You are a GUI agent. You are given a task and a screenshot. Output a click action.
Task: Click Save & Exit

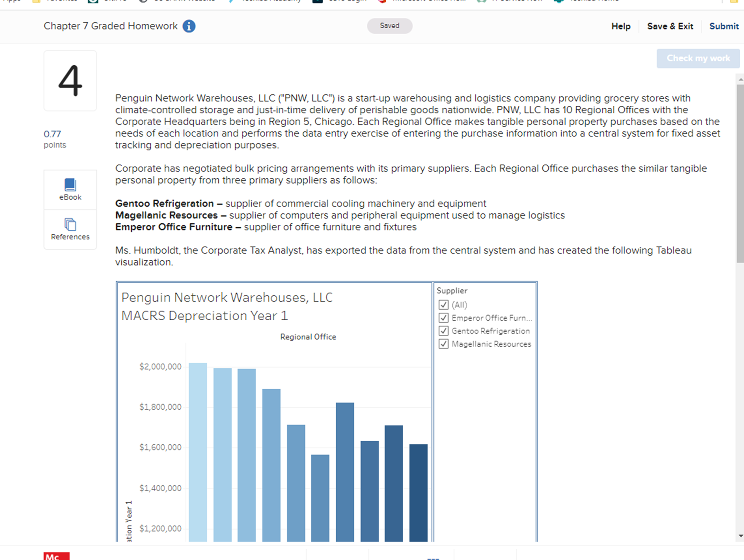[670, 26]
